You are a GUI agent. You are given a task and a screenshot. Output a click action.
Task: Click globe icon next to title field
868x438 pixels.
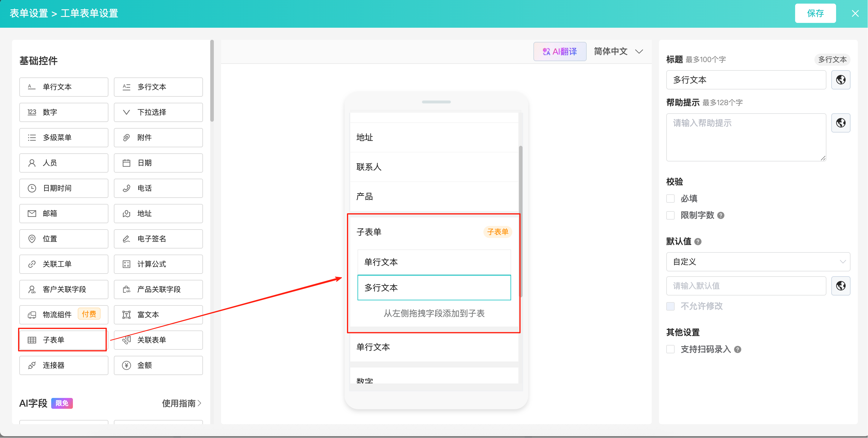coord(841,80)
